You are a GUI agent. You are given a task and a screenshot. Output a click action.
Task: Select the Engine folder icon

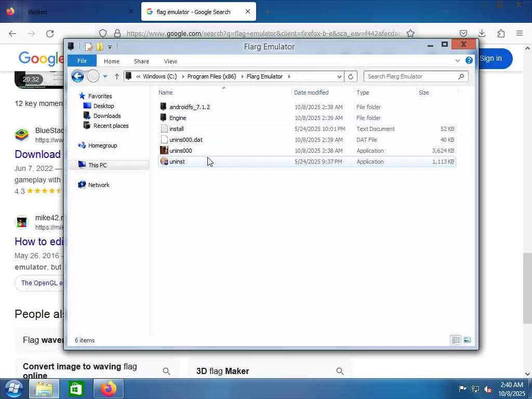(x=164, y=118)
